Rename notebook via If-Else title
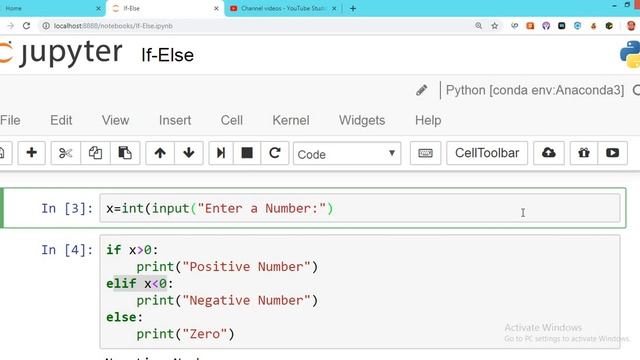Viewport: 640px width, 360px height. click(x=167, y=55)
